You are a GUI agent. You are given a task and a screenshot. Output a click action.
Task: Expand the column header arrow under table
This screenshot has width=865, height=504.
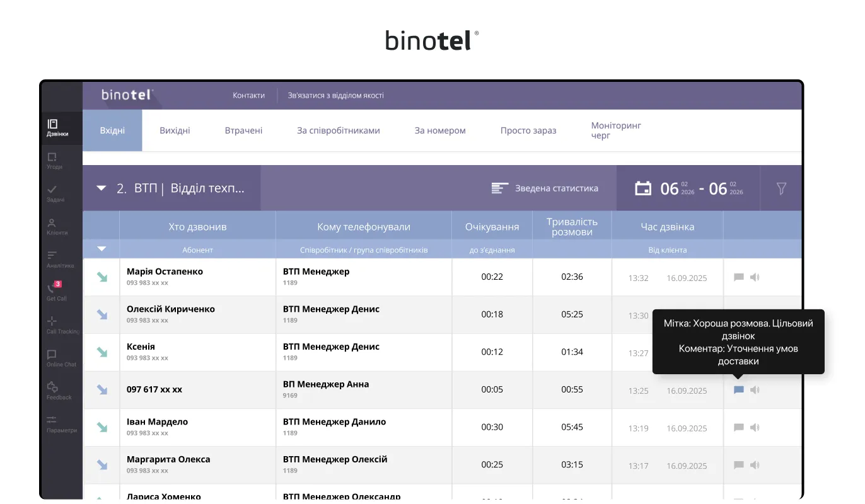(101, 249)
